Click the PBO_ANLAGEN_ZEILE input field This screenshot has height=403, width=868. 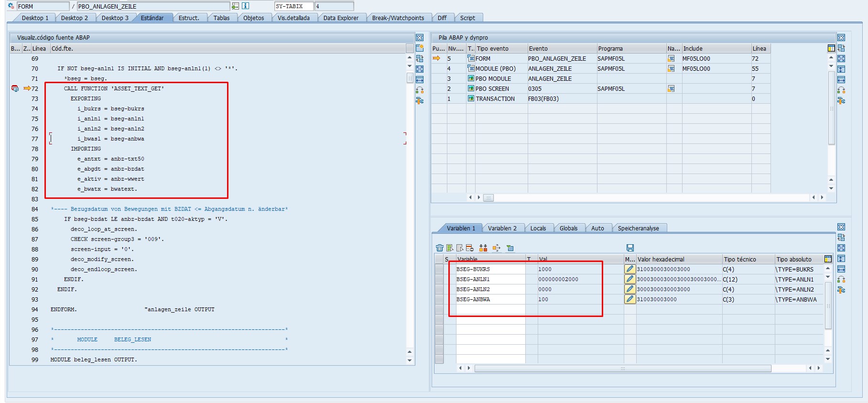pos(153,6)
